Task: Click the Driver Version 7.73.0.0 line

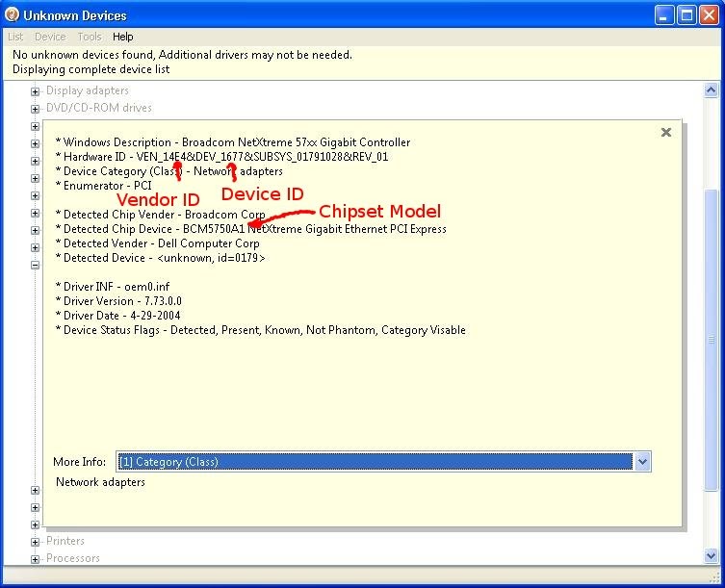Action: 118,301
